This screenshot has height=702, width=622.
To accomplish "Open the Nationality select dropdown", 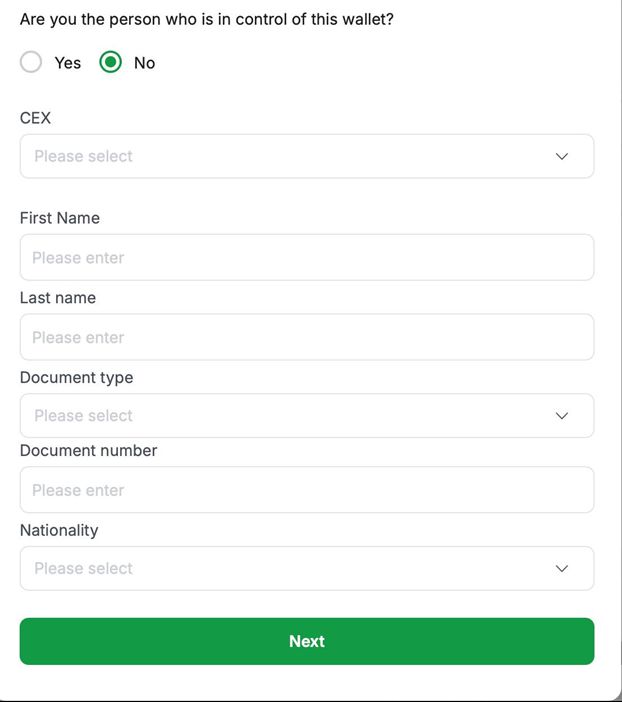I will (290, 568).
